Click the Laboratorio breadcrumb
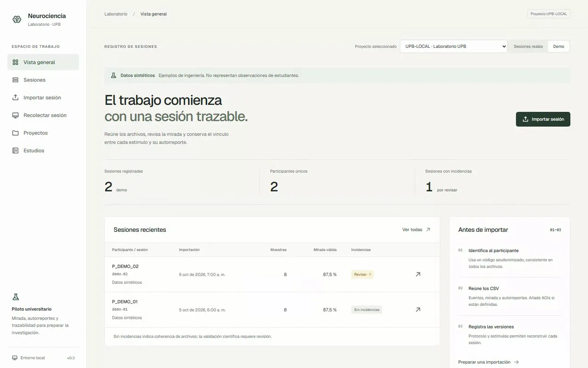The image size is (588, 368). point(116,14)
